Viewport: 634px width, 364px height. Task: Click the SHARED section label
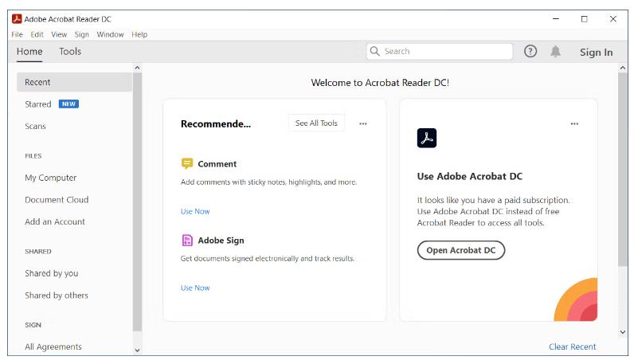(38, 251)
